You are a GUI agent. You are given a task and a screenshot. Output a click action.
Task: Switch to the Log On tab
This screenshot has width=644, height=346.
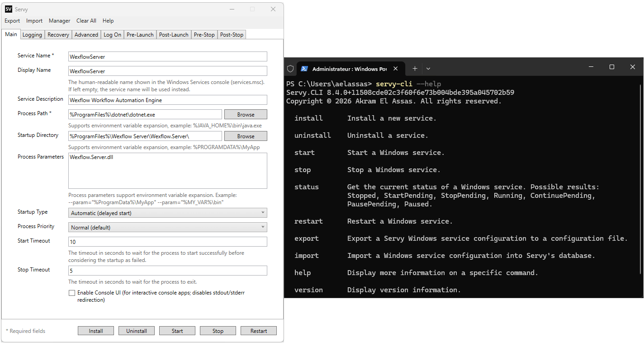pos(113,35)
